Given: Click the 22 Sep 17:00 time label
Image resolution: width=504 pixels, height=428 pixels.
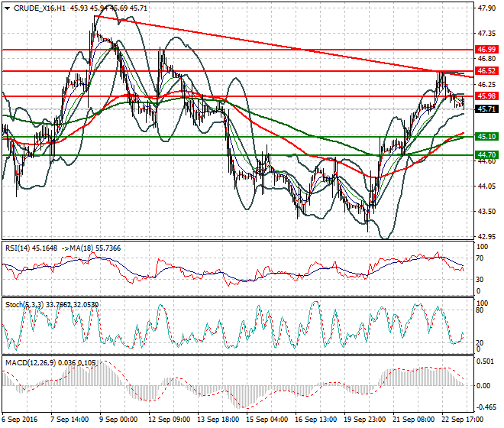Looking at the screenshot, I should (463, 420).
